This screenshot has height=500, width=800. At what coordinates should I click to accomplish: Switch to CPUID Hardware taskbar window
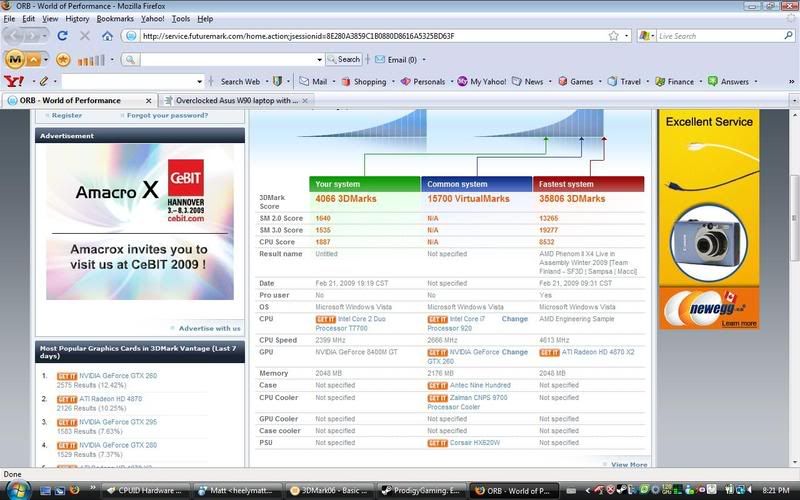point(145,491)
